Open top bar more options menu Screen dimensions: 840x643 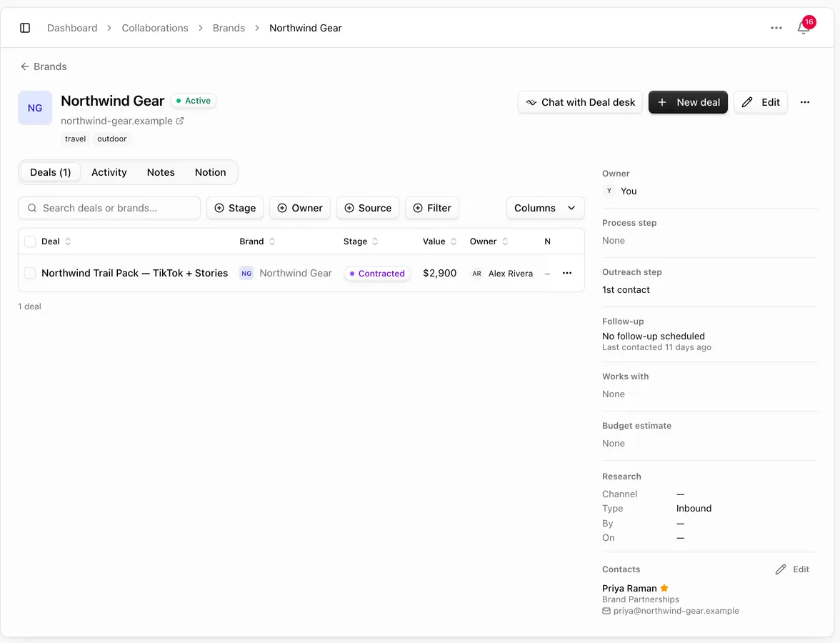776,28
